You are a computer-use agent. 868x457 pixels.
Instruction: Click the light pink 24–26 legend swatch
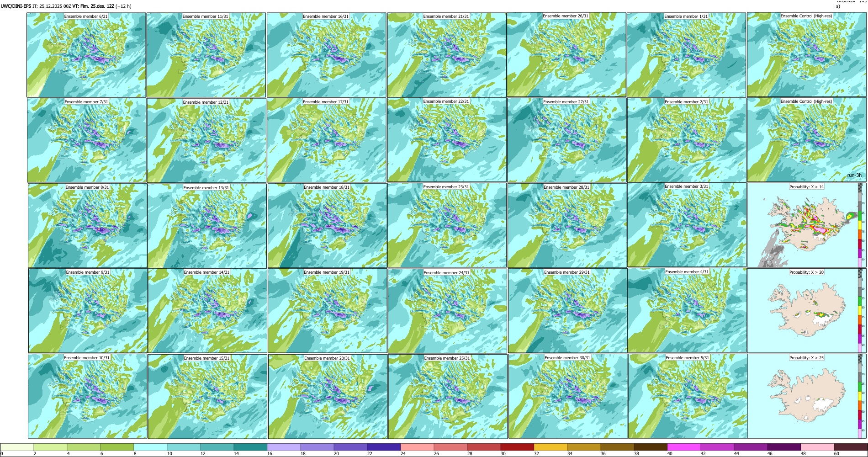(417, 447)
